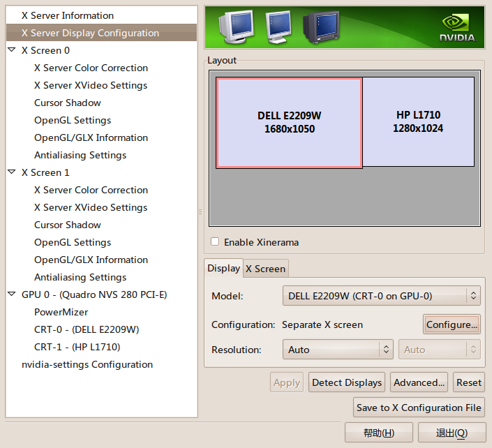Screen dimensions: 492x448
Task: Open the Model dropdown for DELL E2209W
Action: (x=382, y=296)
